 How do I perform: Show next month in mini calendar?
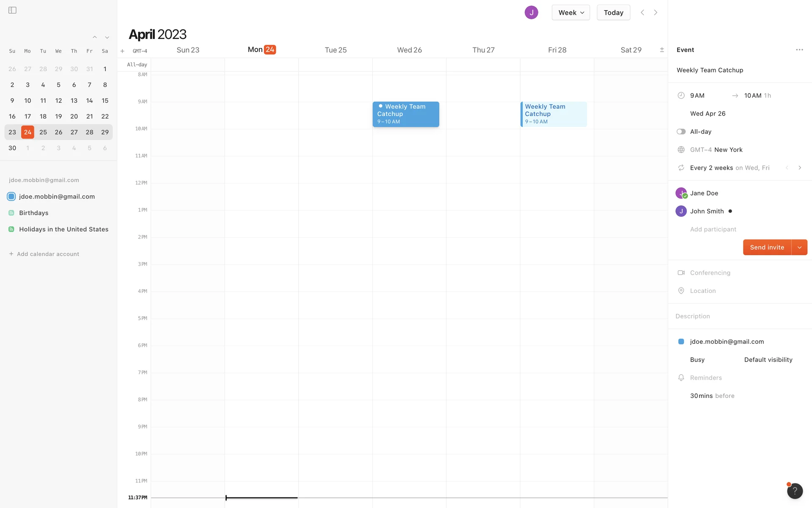pos(107,38)
